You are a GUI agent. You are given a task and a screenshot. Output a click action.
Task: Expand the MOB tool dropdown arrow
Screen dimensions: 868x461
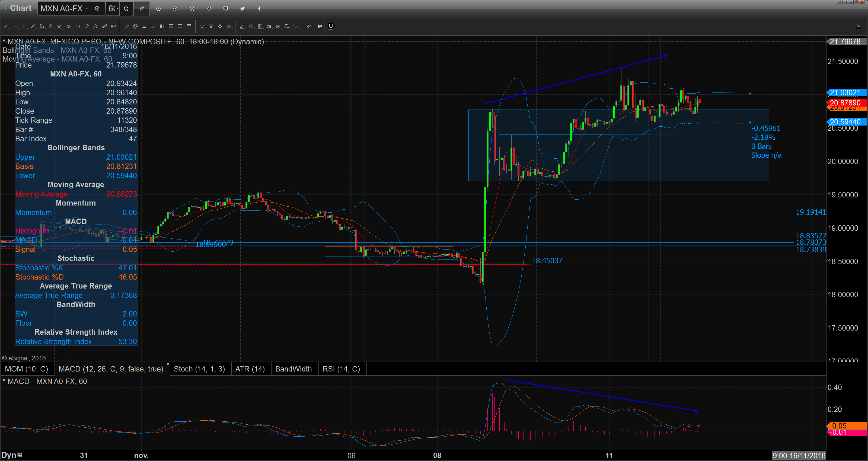click(273, 28)
